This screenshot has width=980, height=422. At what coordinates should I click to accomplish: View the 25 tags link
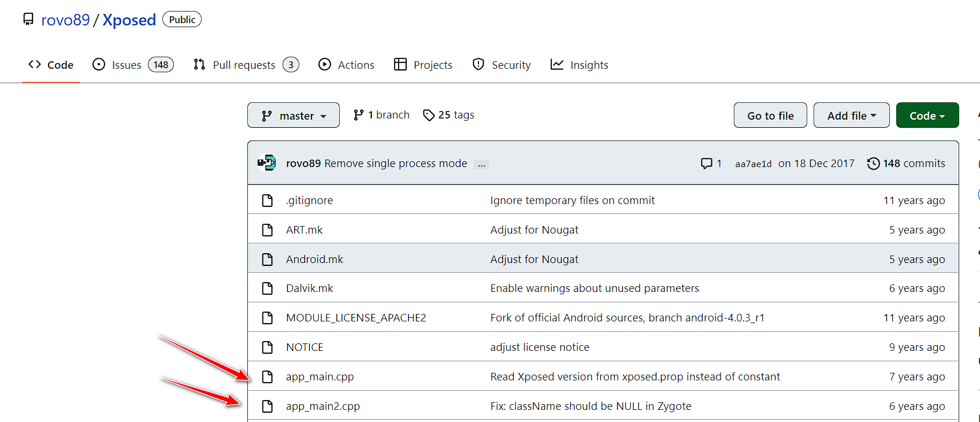click(448, 115)
